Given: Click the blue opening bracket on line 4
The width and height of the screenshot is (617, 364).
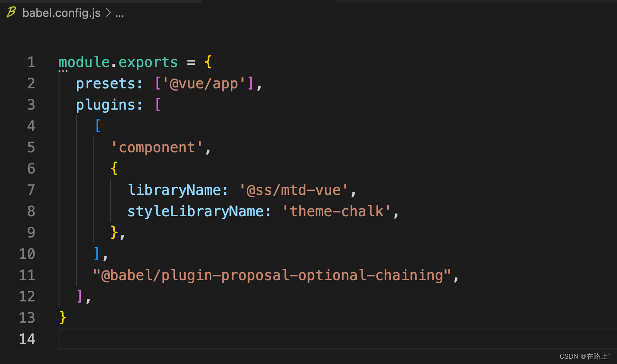Looking at the screenshot, I should (98, 126).
